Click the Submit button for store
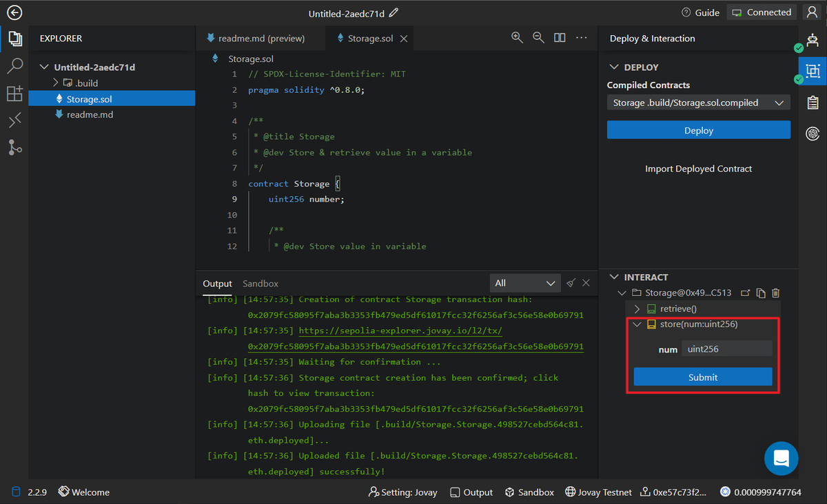This screenshot has width=827, height=504. [x=702, y=377]
